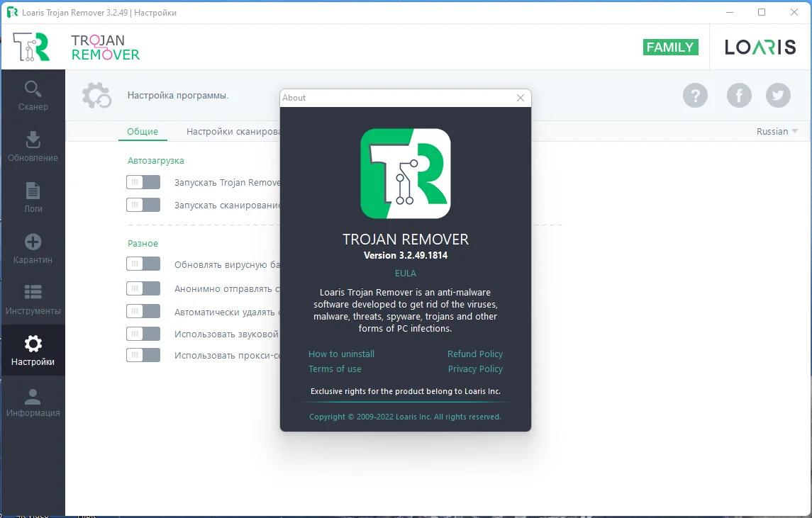Open the Facebook icon link
Image resolution: width=812 pixels, height=518 pixels.
pyautogui.click(x=739, y=95)
